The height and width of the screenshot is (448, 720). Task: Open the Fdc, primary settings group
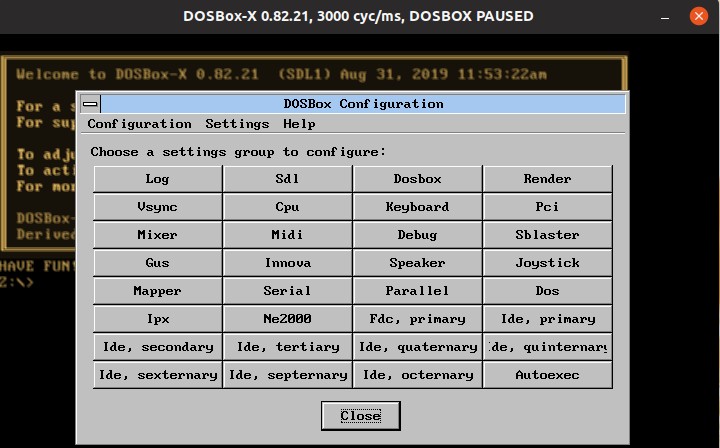point(417,319)
